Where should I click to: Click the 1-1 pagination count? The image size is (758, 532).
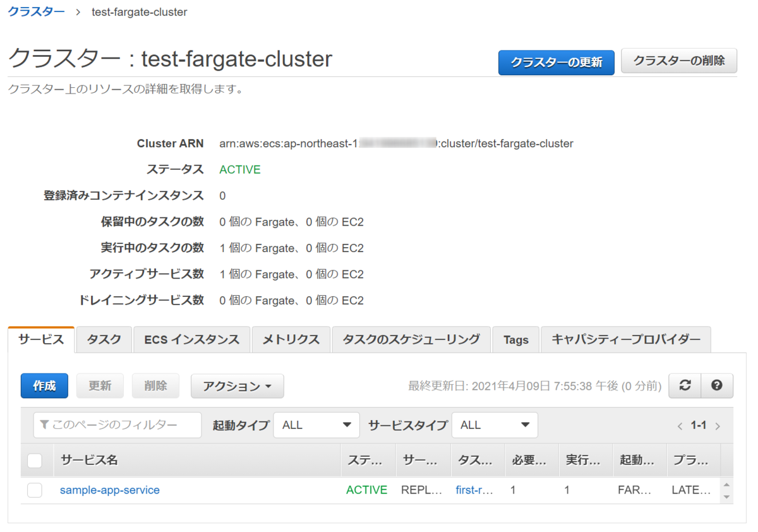pyautogui.click(x=699, y=426)
